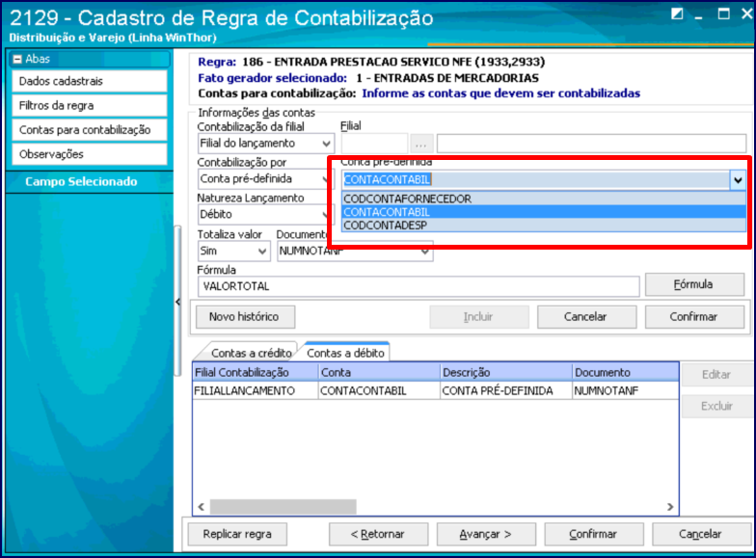Expand Totaliza valor Sim dropdown

pyautogui.click(x=262, y=251)
